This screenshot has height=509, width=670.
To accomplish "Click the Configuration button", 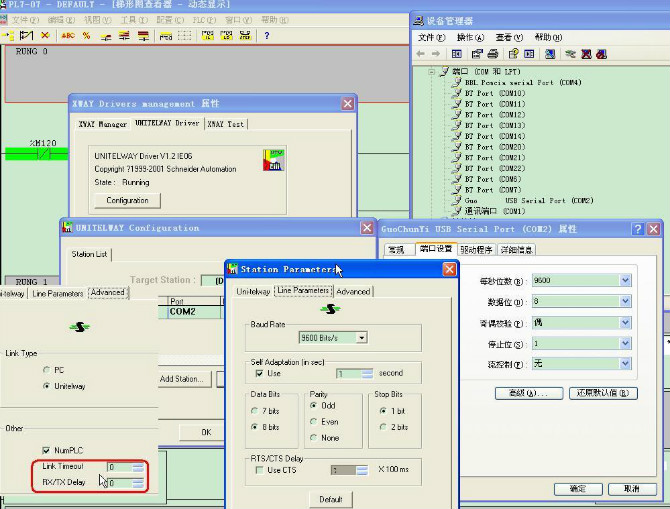I will [x=127, y=200].
